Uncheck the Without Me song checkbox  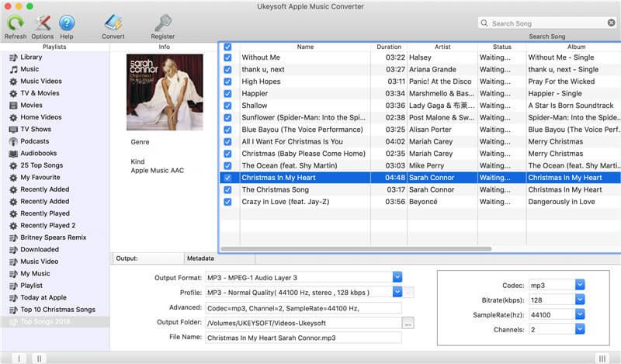[227, 57]
